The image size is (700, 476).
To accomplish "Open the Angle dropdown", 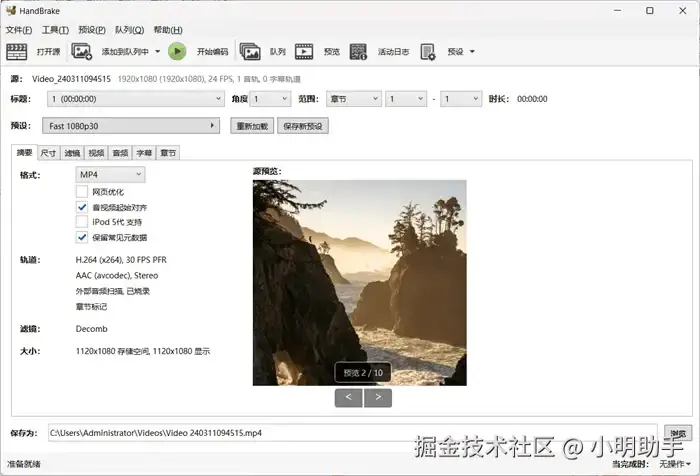I will tap(270, 99).
